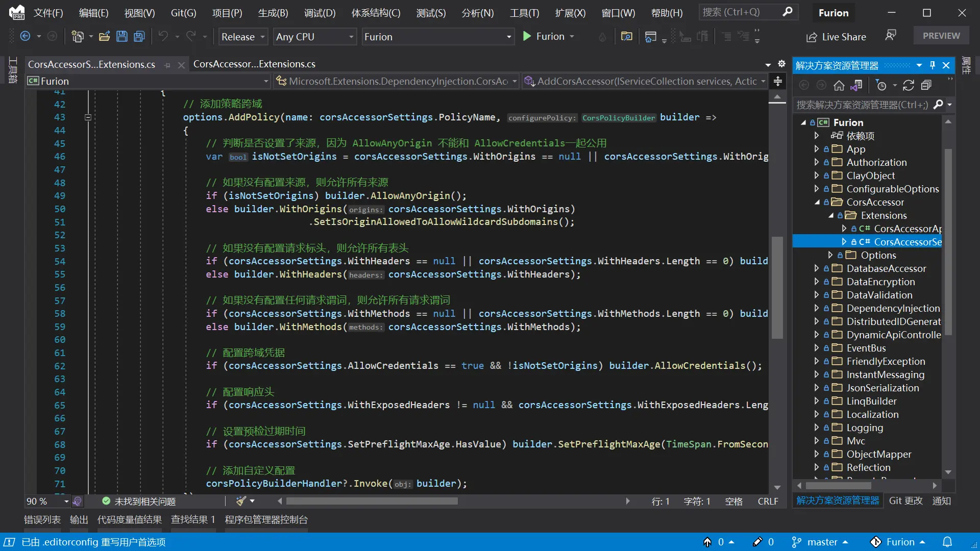Click the window layout icon in toolbar
This screenshot has height=551, width=980.
[x=651, y=36]
